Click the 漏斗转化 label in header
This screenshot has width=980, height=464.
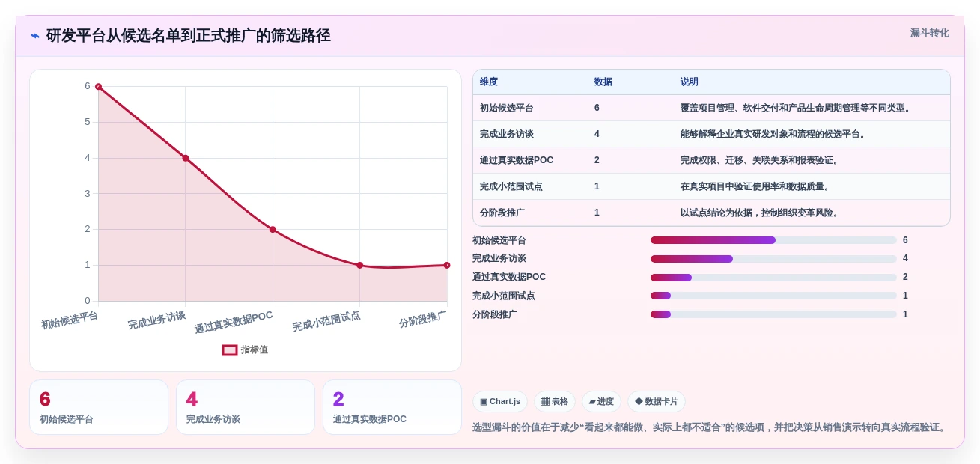coord(929,33)
